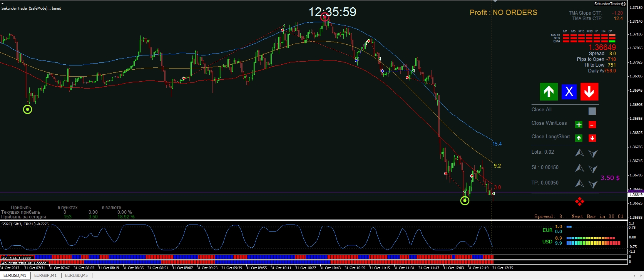The image size is (644, 280).
Task: Click the green EMA D1 signal cell
Action: [612, 41]
